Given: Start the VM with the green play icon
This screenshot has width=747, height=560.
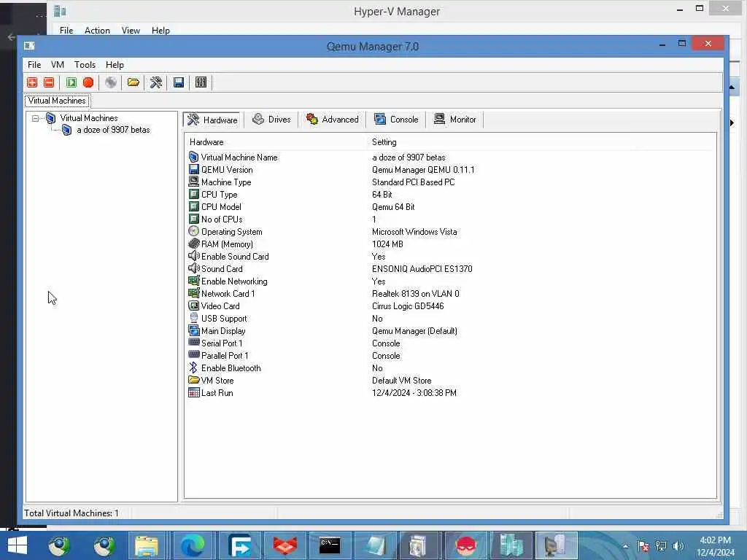Looking at the screenshot, I should click(x=71, y=82).
